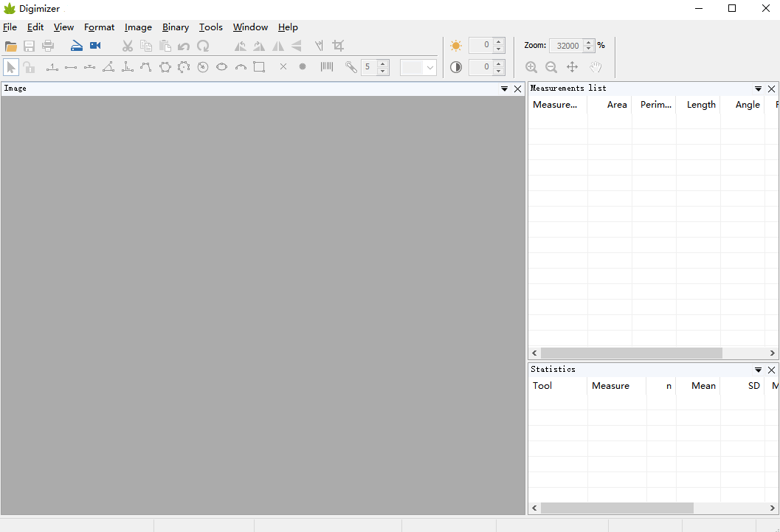Screen dimensions: 780x532
Task: Select the X marker tool
Action: pos(283,66)
